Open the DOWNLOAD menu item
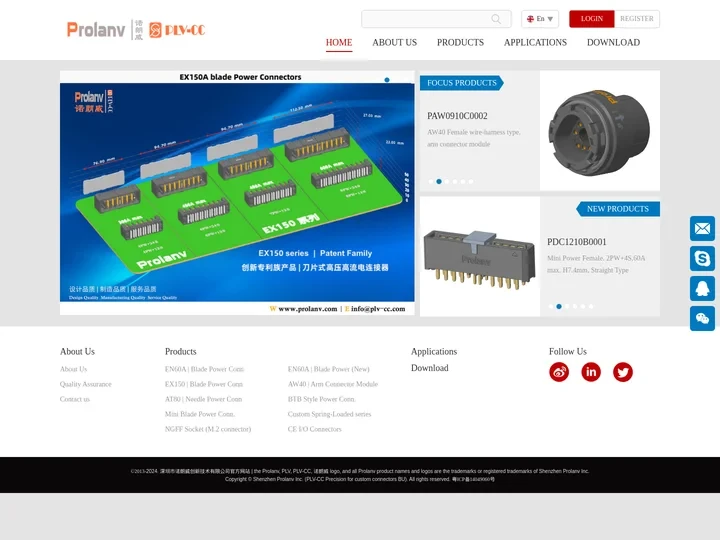 click(613, 43)
